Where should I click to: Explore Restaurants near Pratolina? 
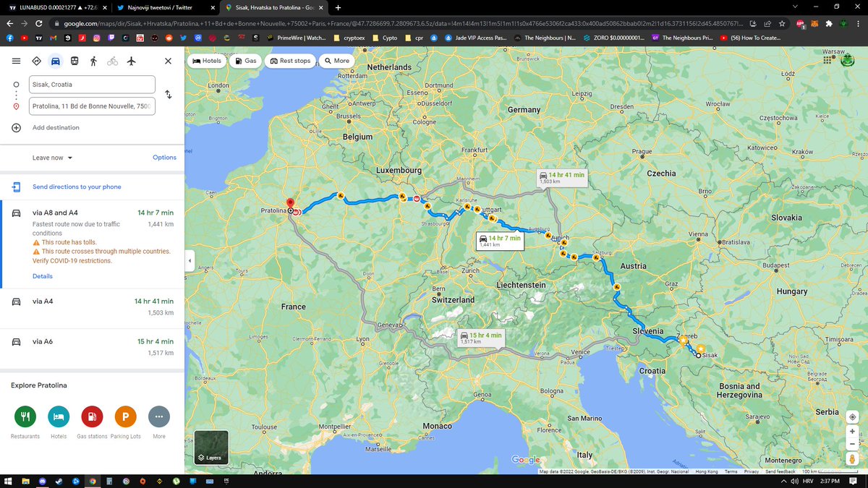[x=25, y=416]
